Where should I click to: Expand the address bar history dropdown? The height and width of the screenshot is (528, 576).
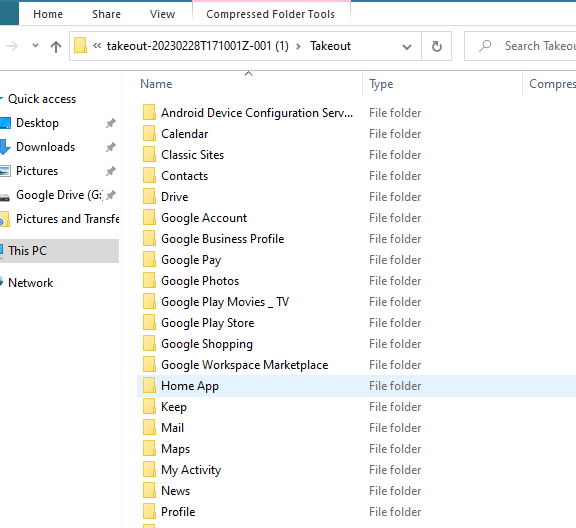click(407, 47)
